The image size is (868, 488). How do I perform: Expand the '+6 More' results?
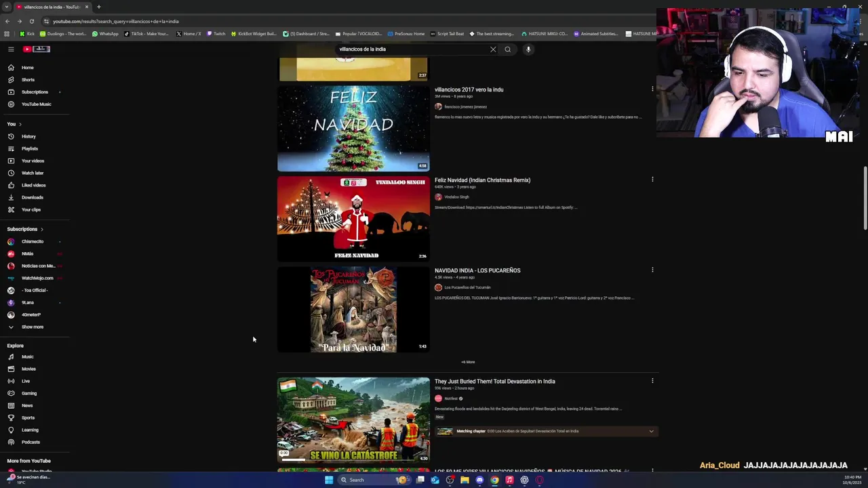coord(468,362)
